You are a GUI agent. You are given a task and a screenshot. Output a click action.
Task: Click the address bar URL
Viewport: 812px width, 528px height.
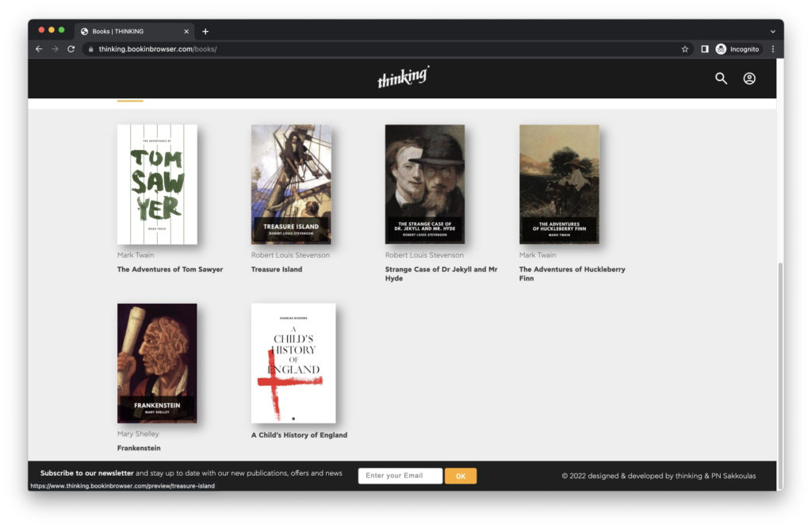pyautogui.click(x=158, y=48)
